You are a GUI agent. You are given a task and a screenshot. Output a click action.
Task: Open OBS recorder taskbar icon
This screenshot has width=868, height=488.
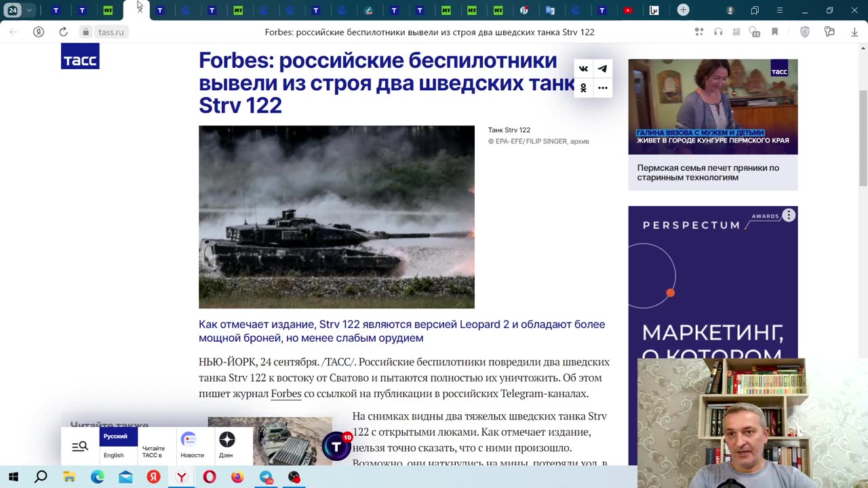tap(294, 477)
